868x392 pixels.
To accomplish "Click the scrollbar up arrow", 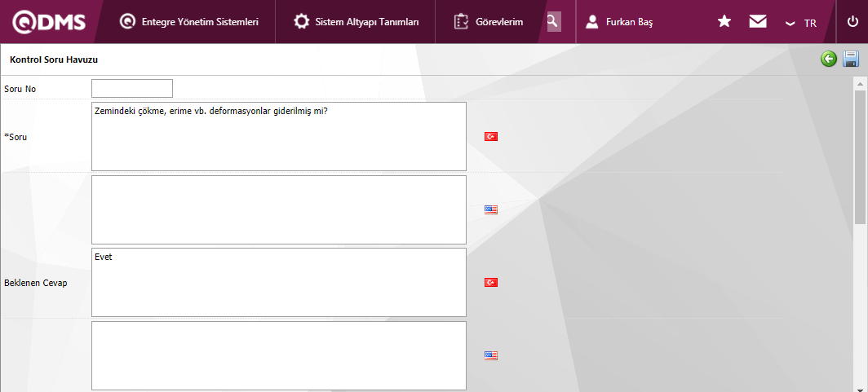I will (860, 85).
